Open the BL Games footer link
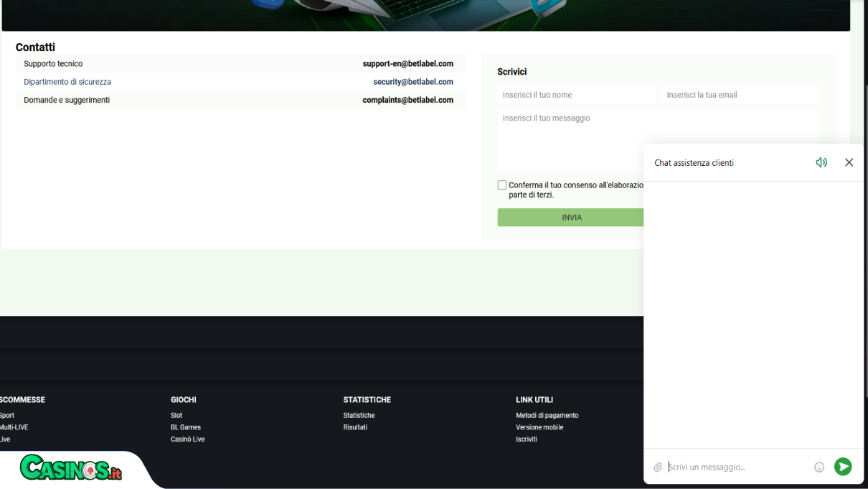The image size is (868, 489). tap(186, 427)
